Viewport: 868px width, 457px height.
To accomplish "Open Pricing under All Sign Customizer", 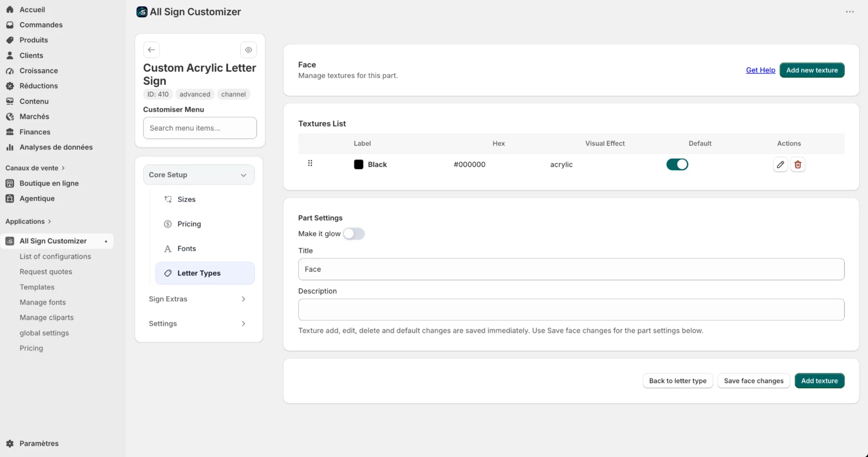I will click(x=31, y=348).
